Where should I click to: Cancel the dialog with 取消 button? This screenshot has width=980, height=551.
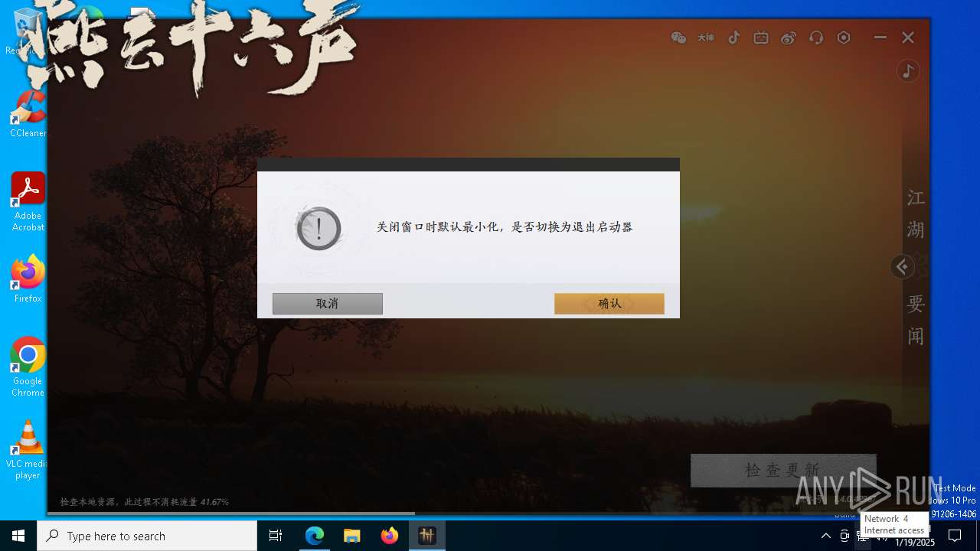pyautogui.click(x=328, y=304)
